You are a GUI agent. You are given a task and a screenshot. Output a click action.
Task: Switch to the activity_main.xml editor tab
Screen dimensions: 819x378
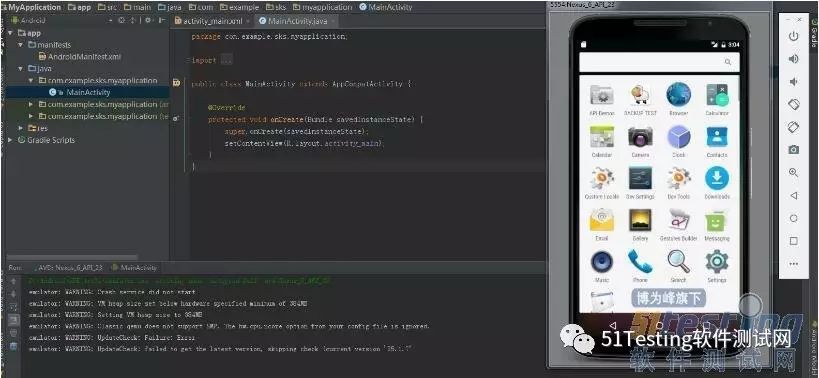(x=212, y=21)
